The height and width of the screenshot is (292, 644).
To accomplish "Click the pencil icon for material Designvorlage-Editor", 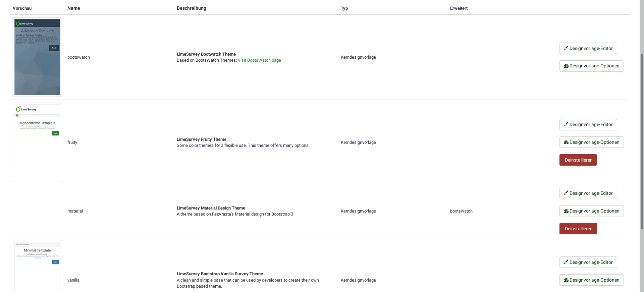I will tap(566, 193).
